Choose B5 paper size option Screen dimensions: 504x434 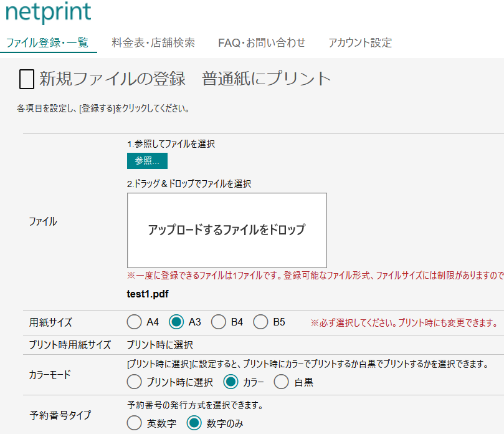(260, 322)
